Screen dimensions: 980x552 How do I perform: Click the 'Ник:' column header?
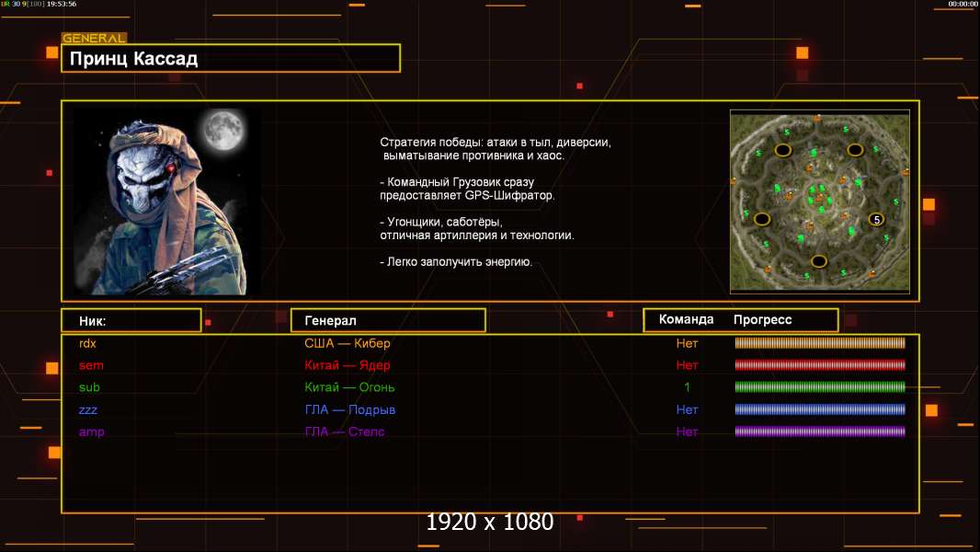point(131,321)
